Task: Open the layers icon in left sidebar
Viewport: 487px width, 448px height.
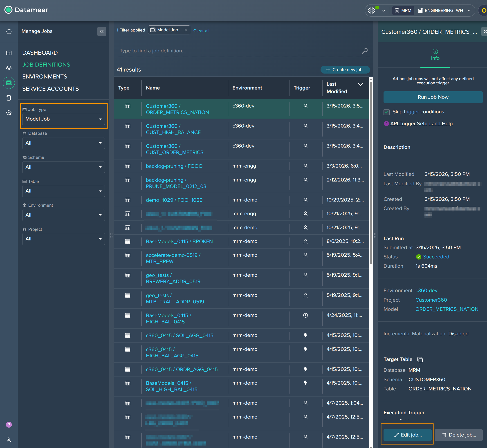Action: [x=9, y=68]
